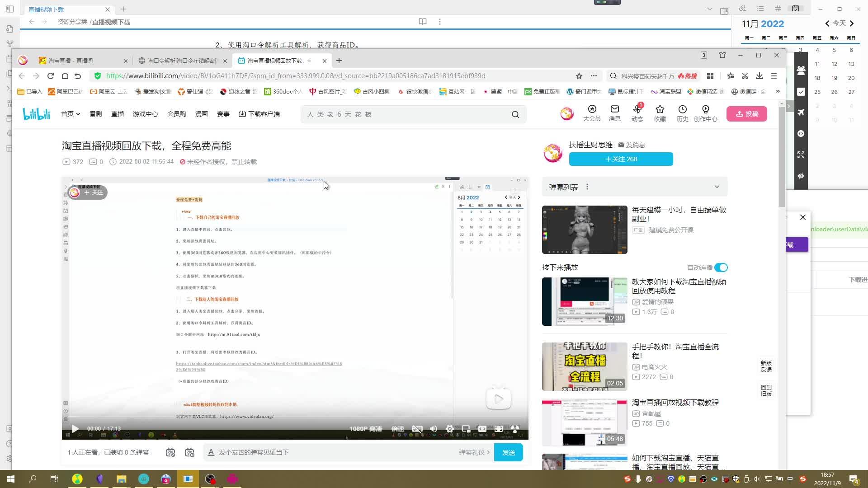Mute the video volume icon
Viewport: 868px width, 488px height.
click(434, 429)
